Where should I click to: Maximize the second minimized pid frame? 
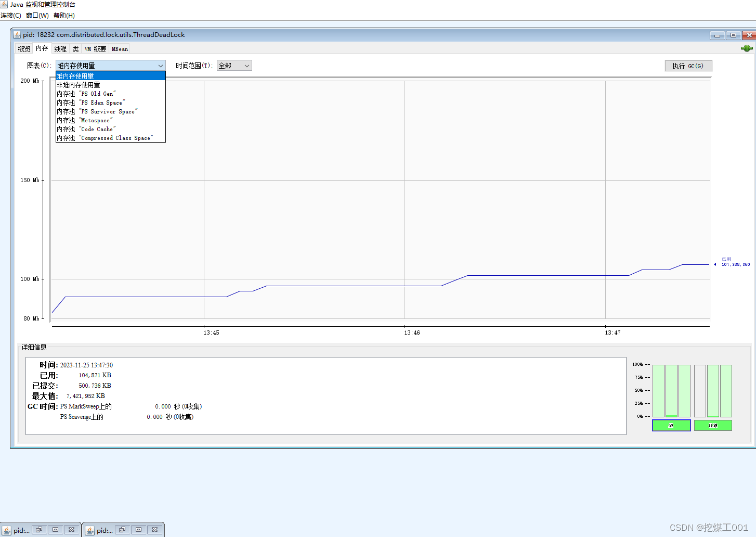click(138, 530)
